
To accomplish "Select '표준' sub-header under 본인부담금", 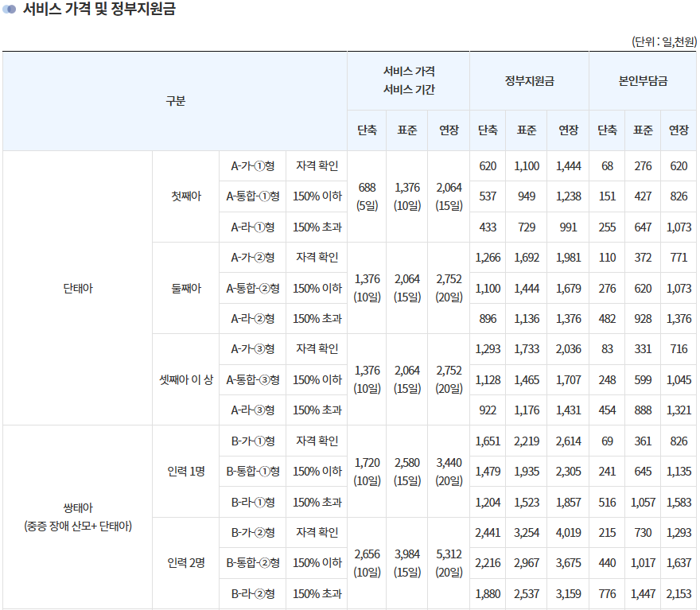I will pyautogui.click(x=643, y=130).
